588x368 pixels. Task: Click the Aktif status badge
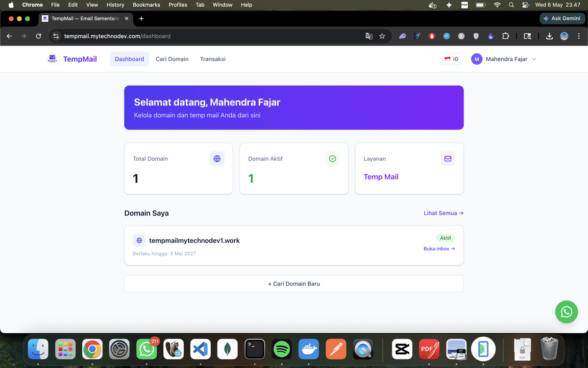[x=445, y=238]
